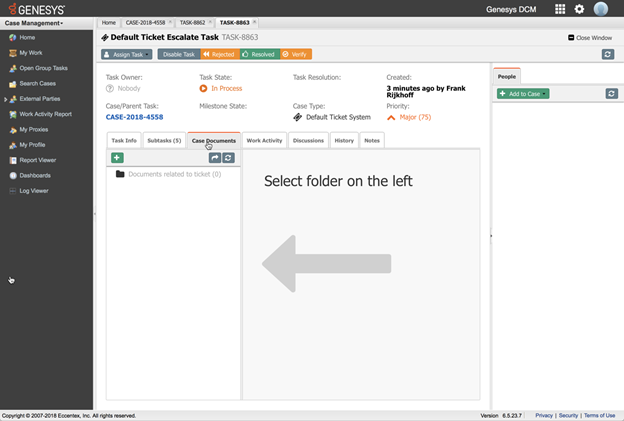
Task: Open Log Viewer in sidebar
Action: click(34, 191)
